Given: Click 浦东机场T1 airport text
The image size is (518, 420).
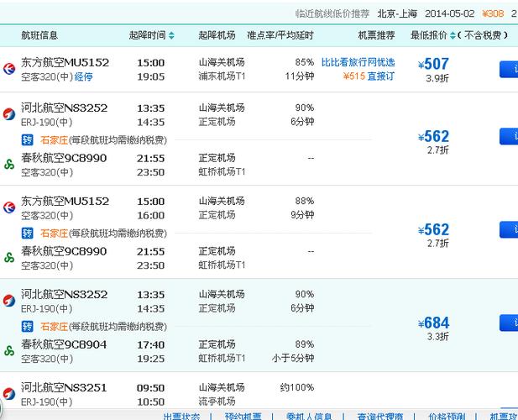Looking at the screenshot, I should (x=222, y=76).
